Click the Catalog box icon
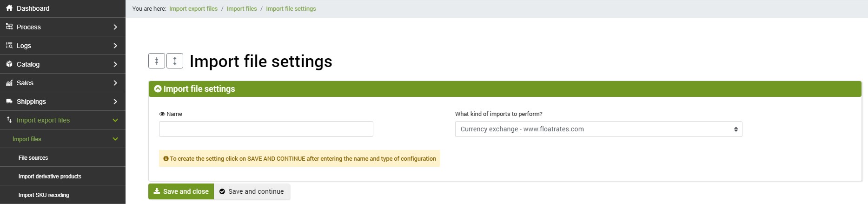This screenshot has height=204, width=868. coord(9,64)
